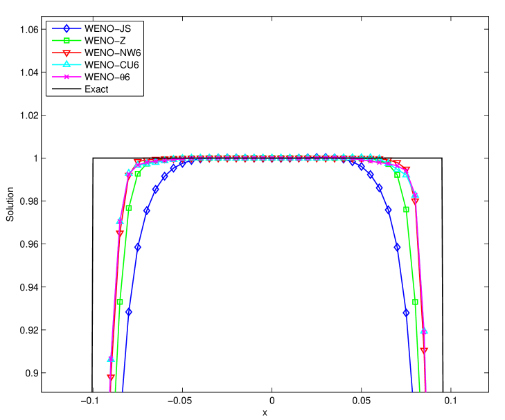Screen dimensions: 505x420
Task: Click the WENO-NW6 legend label
Action: click(x=113, y=53)
